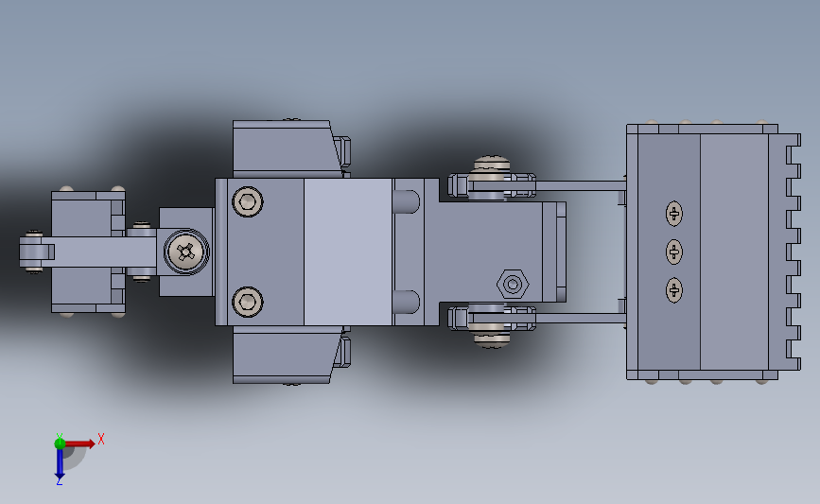
Task: Select the upper bucket arm rod
Action: (x=581, y=185)
